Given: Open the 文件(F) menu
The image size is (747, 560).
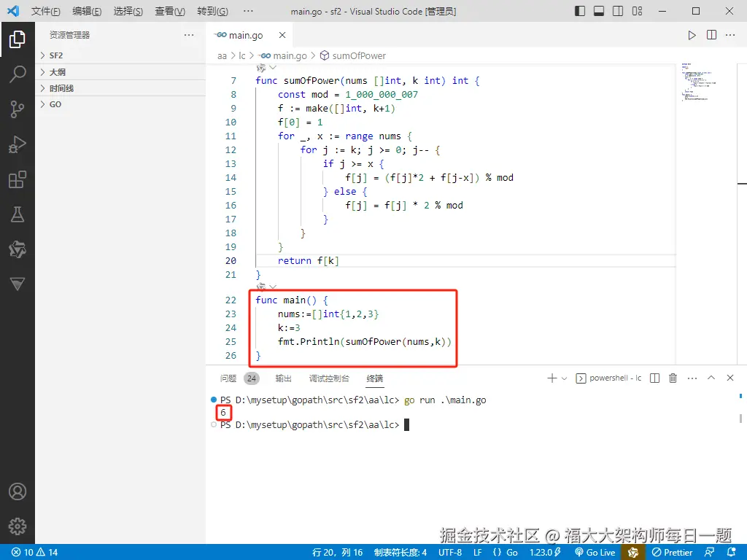Looking at the screenshot, I should coord(46,11).
